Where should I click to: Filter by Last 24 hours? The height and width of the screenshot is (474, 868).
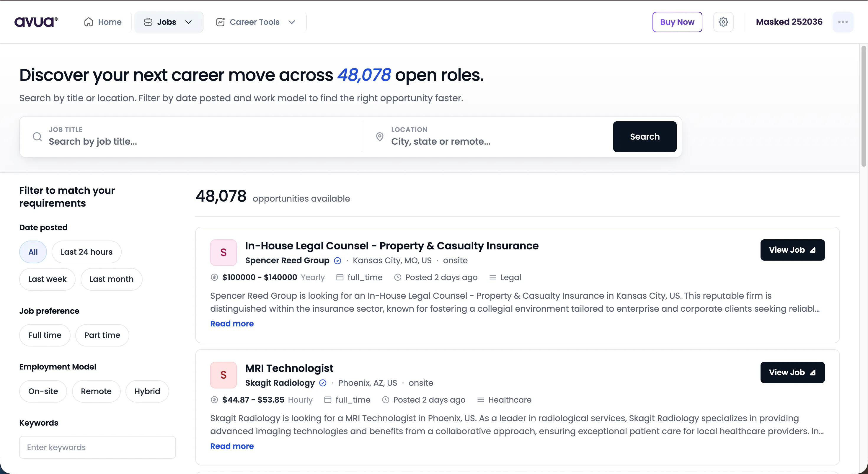tap(87, 252)
